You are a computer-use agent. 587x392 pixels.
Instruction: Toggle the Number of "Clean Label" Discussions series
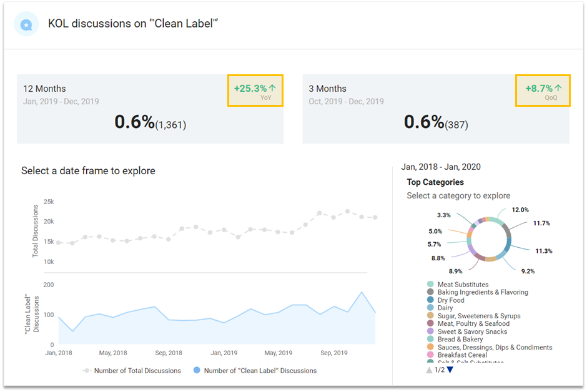click(x=255, y=371)
